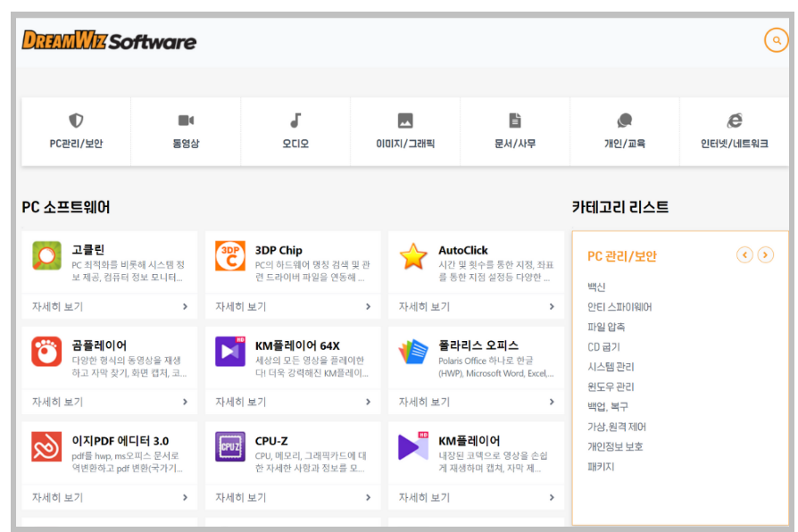Click the 폴라리스 오피스 app icon
This screenshot has width=798, height=532.
pos(413,352)
